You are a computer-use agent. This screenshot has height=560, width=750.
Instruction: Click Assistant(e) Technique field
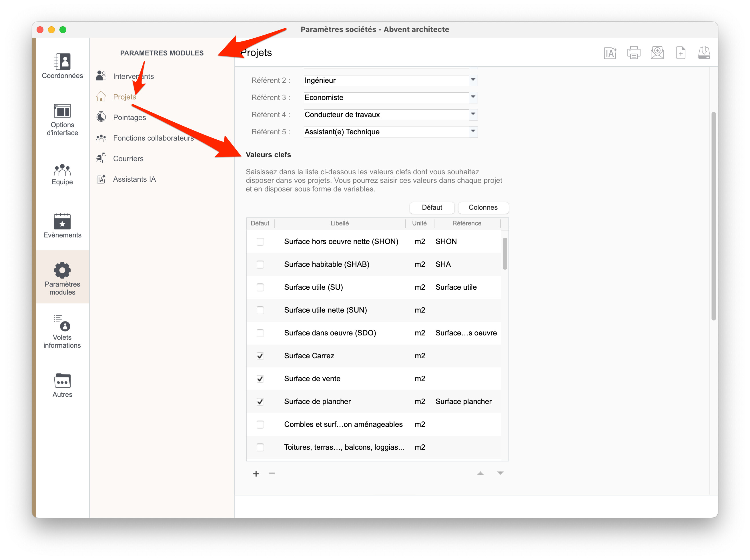coord(386,131)
